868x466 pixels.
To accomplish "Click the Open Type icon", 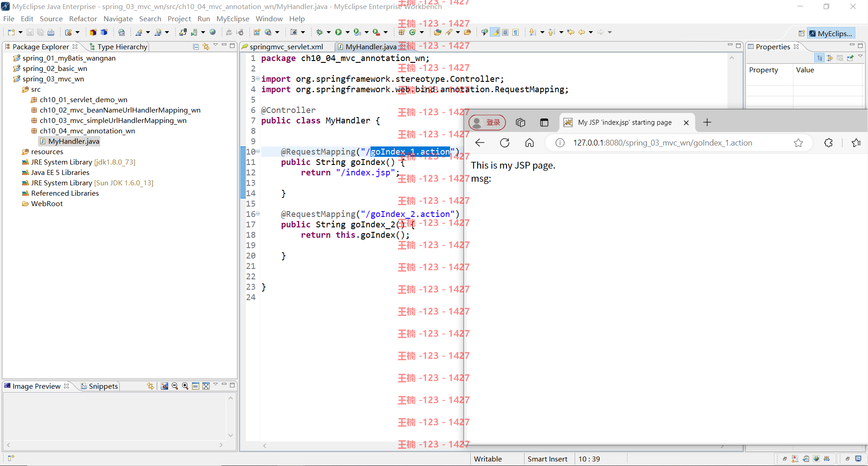I will (437, 32).
